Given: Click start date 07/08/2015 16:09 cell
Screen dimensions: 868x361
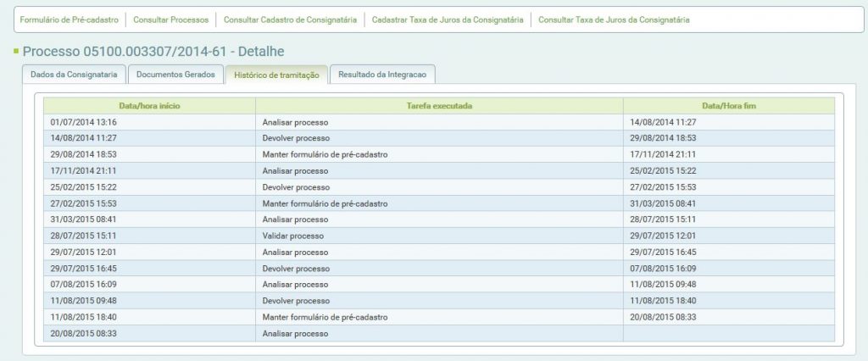Looking at the screenshot, I should (83, 285).
